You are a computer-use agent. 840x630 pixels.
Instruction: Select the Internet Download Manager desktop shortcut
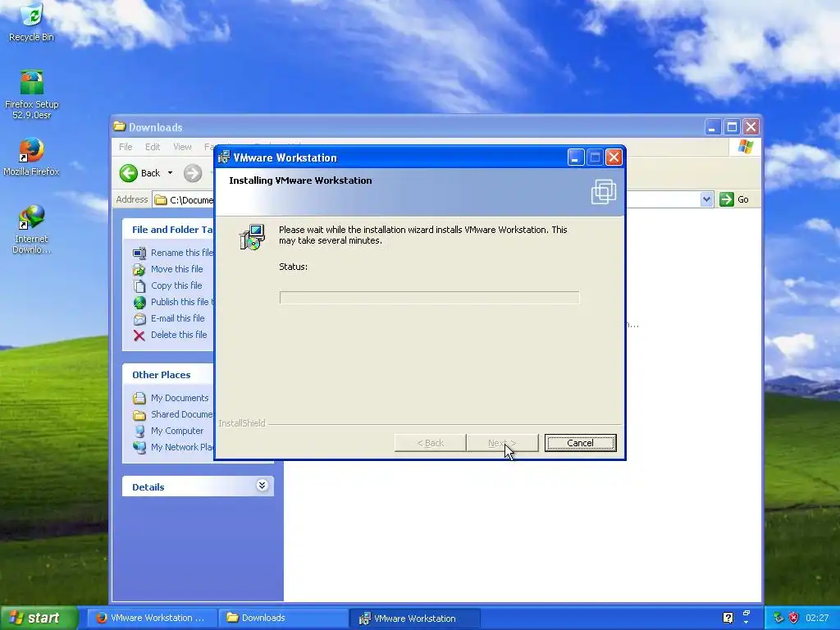pyautogui.click(x=31, y=229)
